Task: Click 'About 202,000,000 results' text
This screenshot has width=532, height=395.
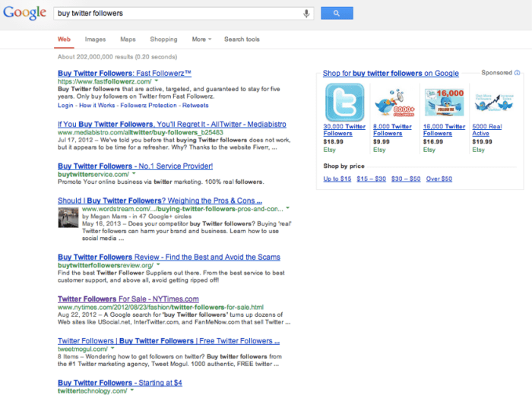Action: pos(117,57)
